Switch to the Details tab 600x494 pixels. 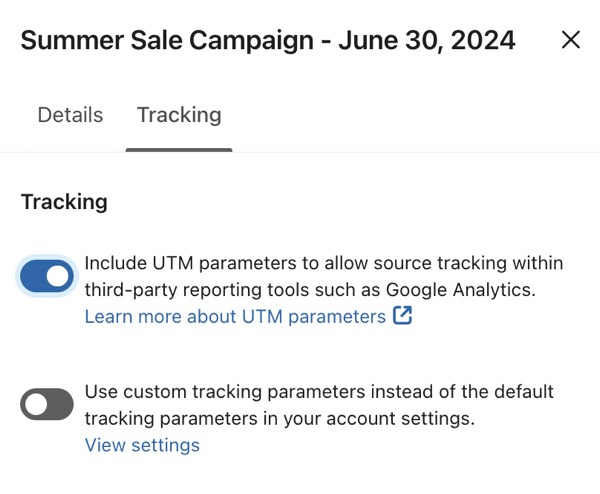[x=70, y=115]
